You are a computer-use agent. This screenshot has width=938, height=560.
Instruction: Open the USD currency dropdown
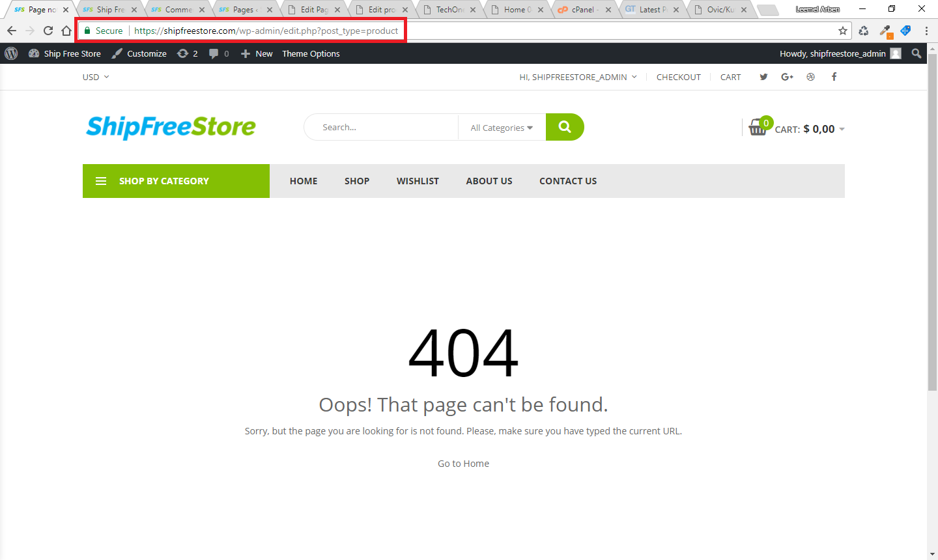click(96, 77)
